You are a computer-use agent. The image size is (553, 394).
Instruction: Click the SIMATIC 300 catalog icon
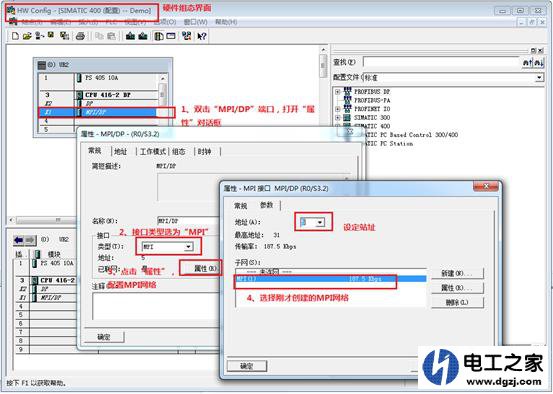pyautogui.click(x=347, y=117)
